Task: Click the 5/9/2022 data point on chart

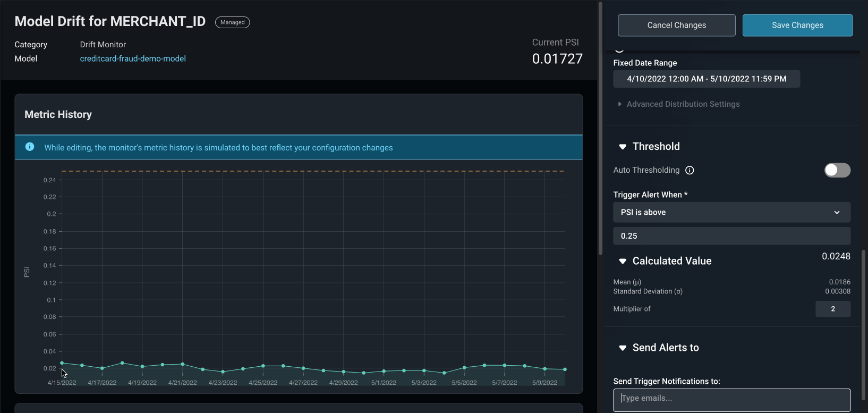Action: [x=544, y=369]
